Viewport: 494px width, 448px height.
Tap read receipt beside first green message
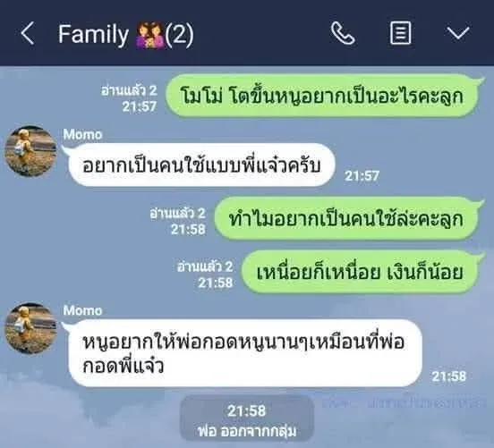pyautogui.click(x=129, y=90)
